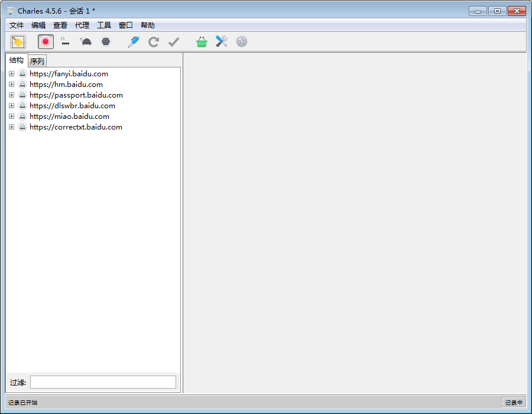
Task: Focus the 过滤 filter input field
Action: click(x=103, y=382)
